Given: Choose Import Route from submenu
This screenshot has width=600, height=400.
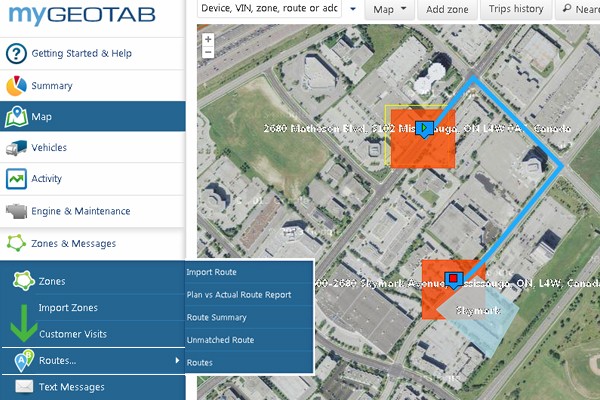Looking at the screenshot, I should [x=212, y=272].
